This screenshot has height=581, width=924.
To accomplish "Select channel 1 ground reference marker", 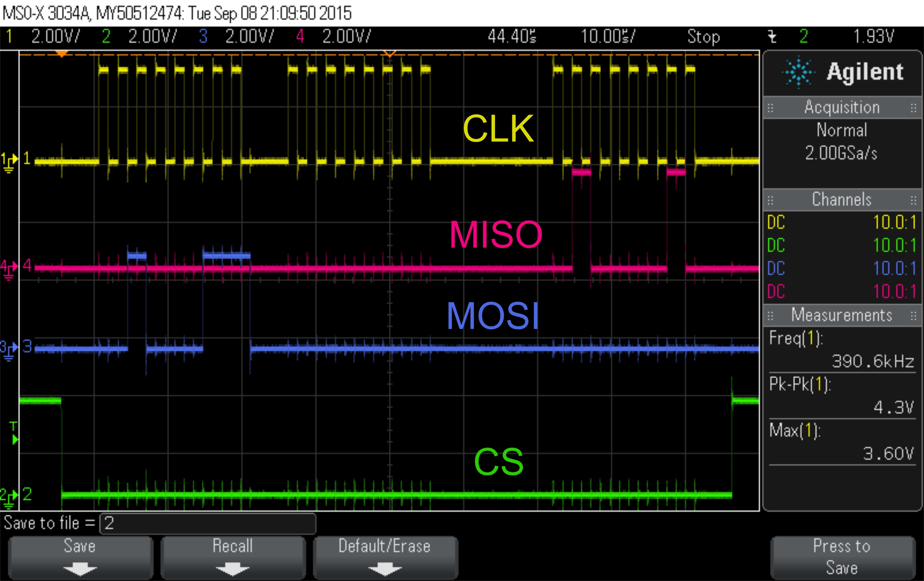I will click(10, 162).
